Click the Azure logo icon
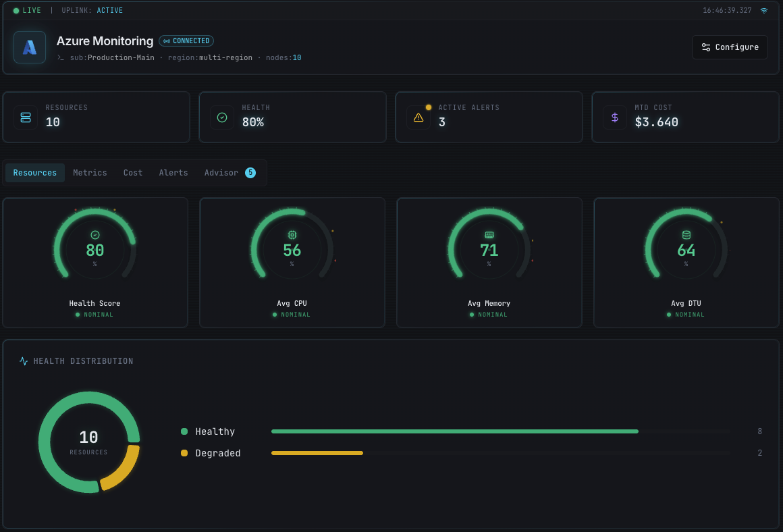Image resolution: width=783 pixels, height=532 pixels. (x=30, y=47)
